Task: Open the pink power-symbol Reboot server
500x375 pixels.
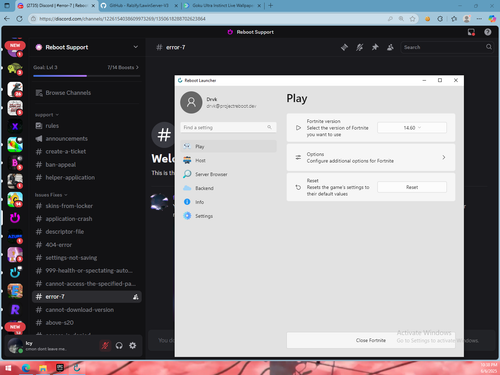Action: point(15,218)
